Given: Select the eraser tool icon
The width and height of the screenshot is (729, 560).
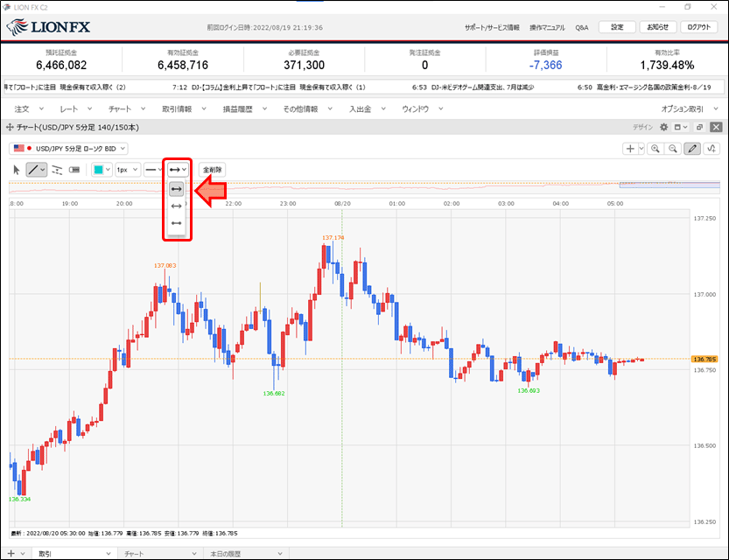Looking at the screenshot, I should (x=74, y=170).
